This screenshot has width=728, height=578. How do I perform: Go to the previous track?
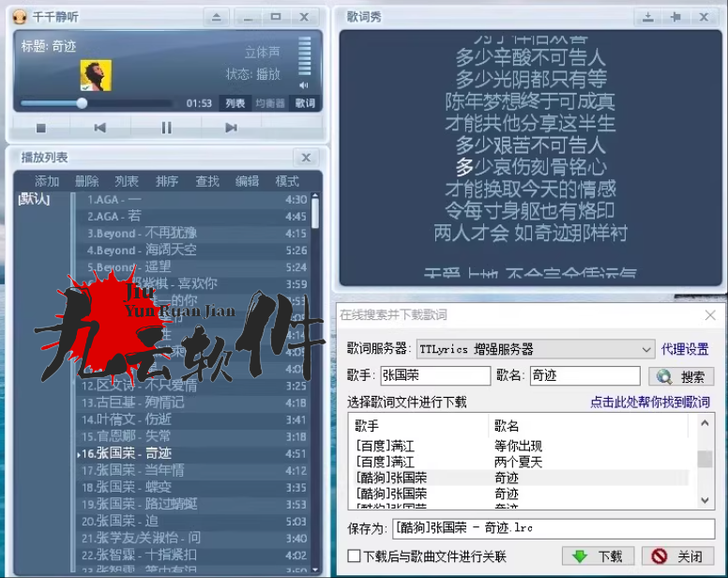pos(99,128)
